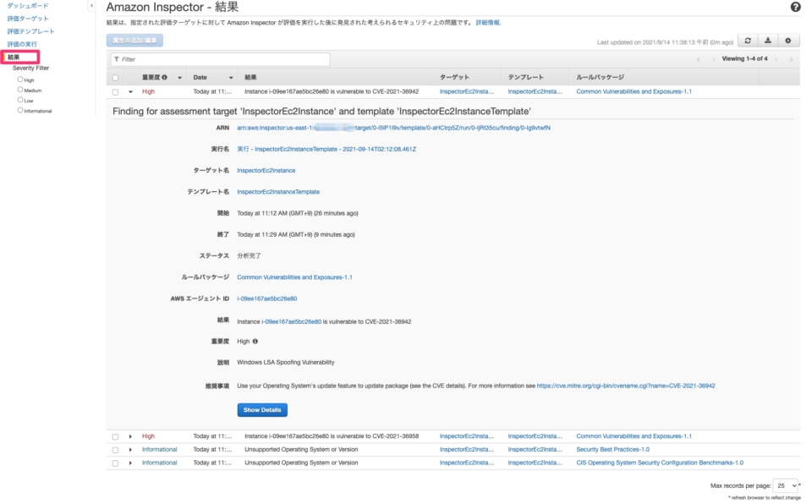Collapse the left navigation panel arrow
The height and width of the screenshot is (504, 812).
click(91, 6)
